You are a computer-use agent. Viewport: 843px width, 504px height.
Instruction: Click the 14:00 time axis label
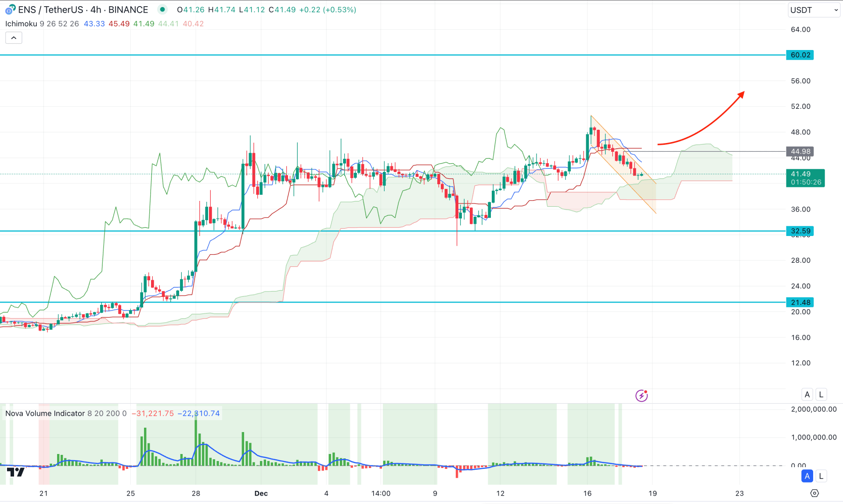point(381,493)
